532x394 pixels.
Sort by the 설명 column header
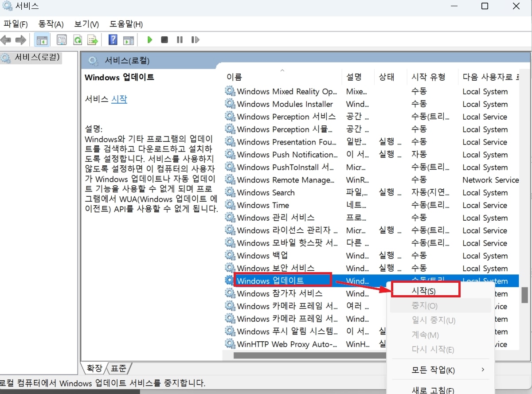[x=358, y=77]
